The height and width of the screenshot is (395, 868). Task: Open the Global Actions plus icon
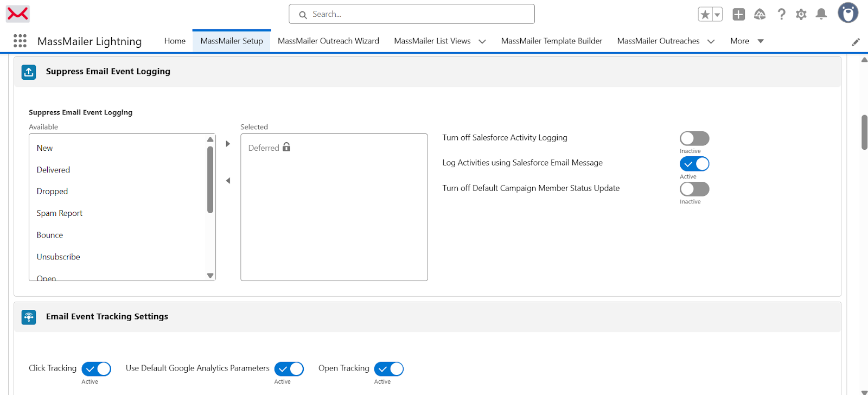tap(738, 15)
